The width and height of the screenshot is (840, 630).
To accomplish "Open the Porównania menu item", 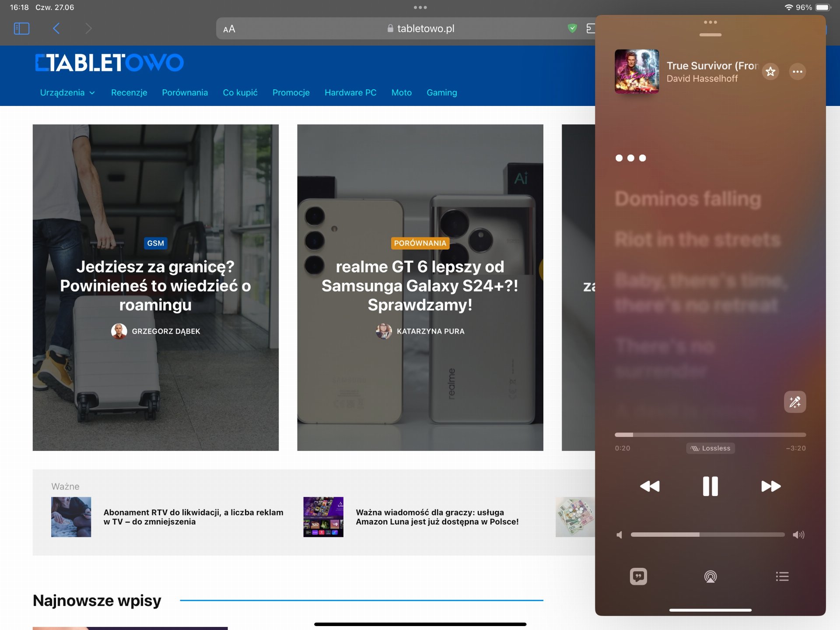I will [x=185, y=92].
